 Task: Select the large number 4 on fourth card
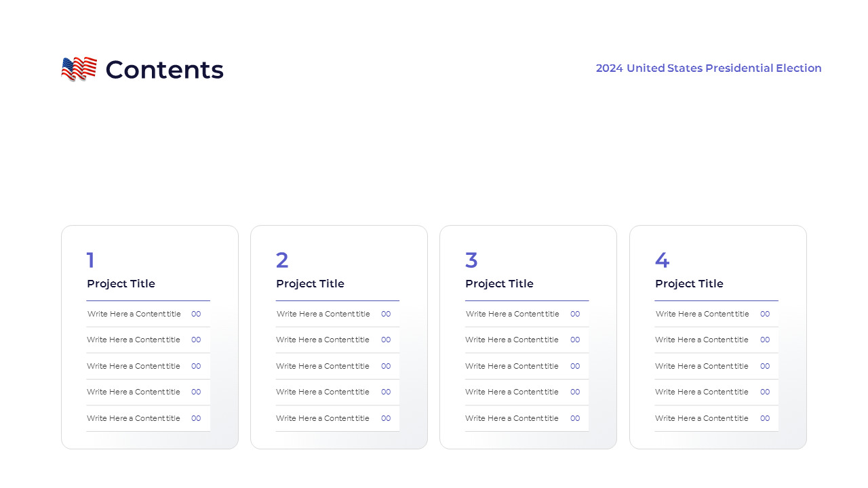pyautogui.click(x=662, y=260)
